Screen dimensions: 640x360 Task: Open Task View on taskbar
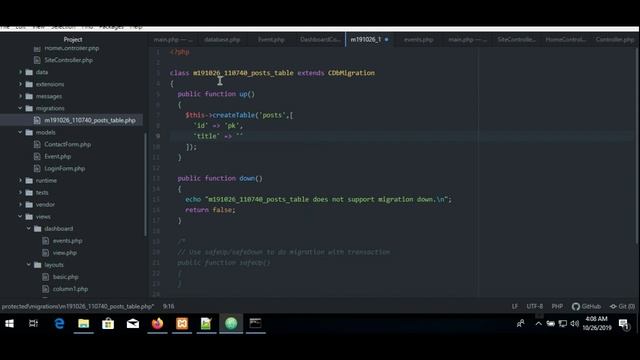(x=33, y=324)
